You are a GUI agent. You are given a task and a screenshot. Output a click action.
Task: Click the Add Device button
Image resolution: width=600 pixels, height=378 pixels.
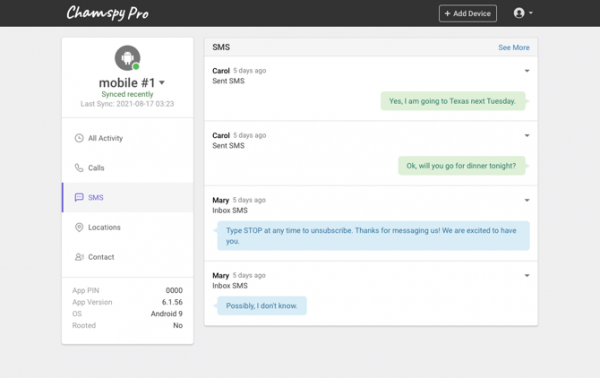click(x=468, y=13)
